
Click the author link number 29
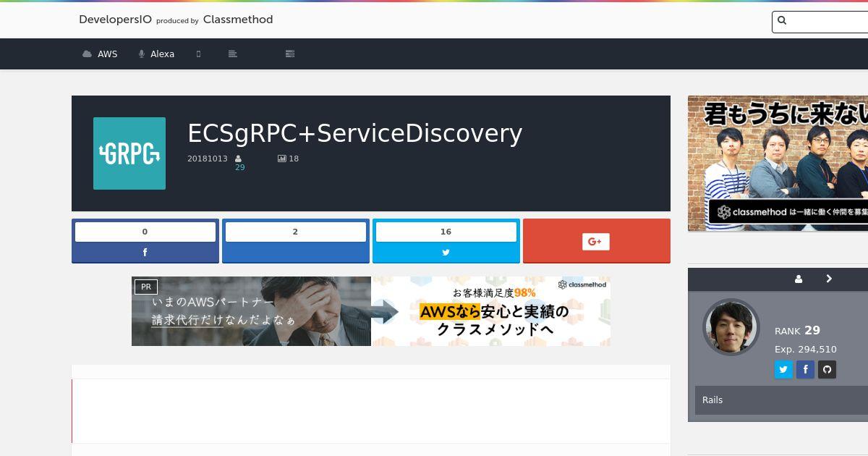click(x=239, y=167)
